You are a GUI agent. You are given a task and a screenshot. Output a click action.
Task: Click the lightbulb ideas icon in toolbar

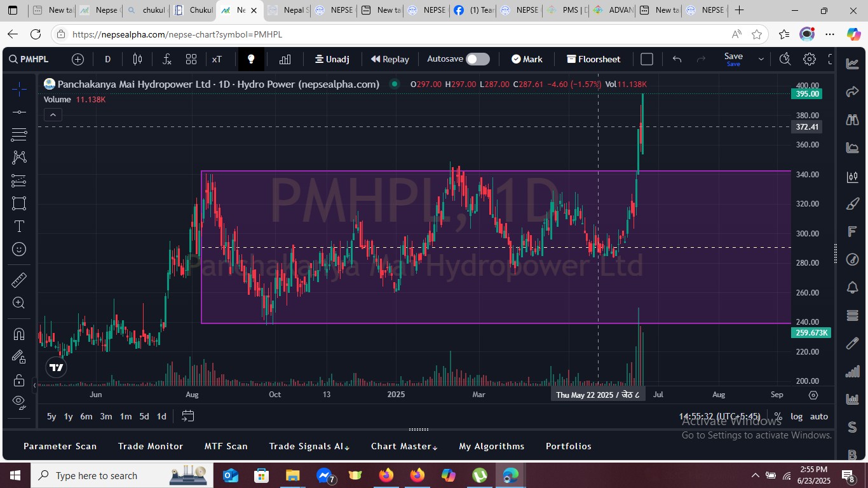point(251,59)
